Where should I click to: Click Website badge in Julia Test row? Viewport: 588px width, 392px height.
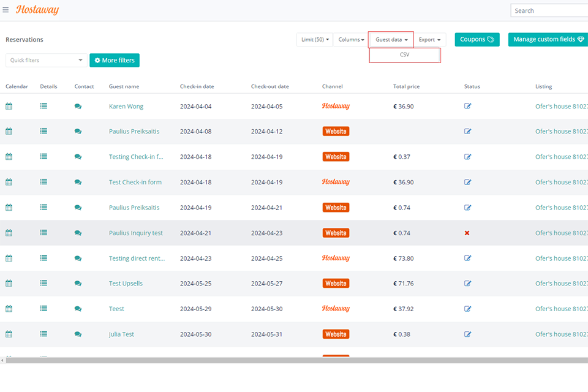click(336, 334)
